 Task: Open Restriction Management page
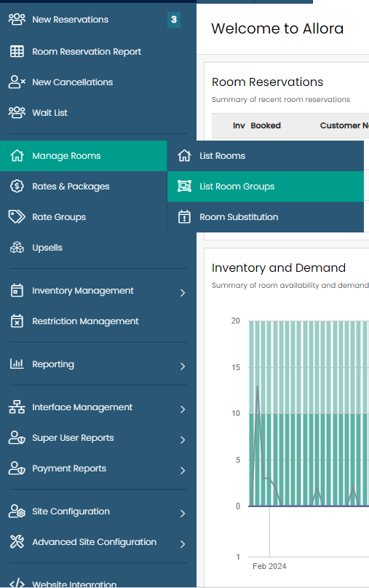click(85, 321)
